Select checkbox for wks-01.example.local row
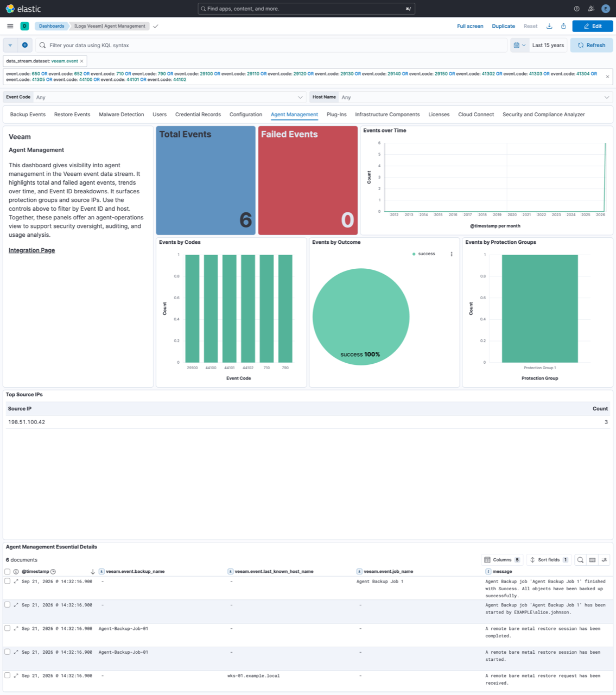 (x=7, y=675)
